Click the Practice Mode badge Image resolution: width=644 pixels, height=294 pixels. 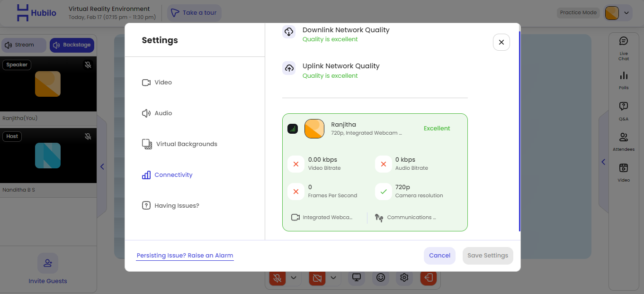pos(578,13)
